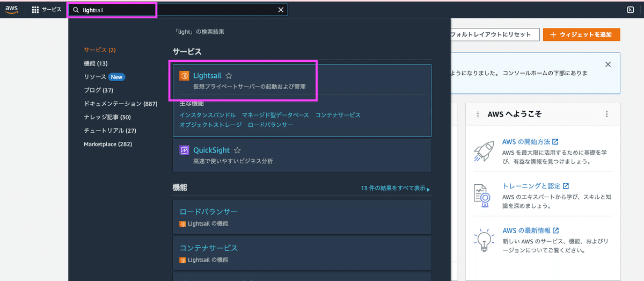Open the CloudShell icon in top bar

[x=631, y=10]
